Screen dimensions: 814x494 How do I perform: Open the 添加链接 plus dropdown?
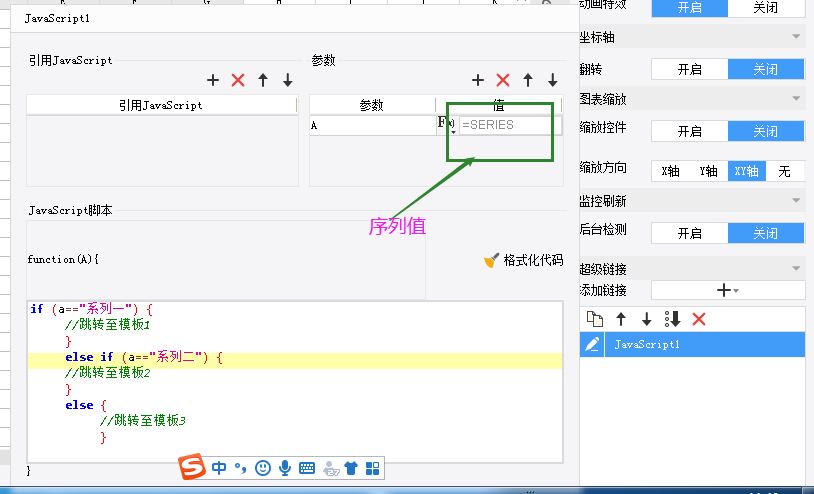click(x=728, y=290)
